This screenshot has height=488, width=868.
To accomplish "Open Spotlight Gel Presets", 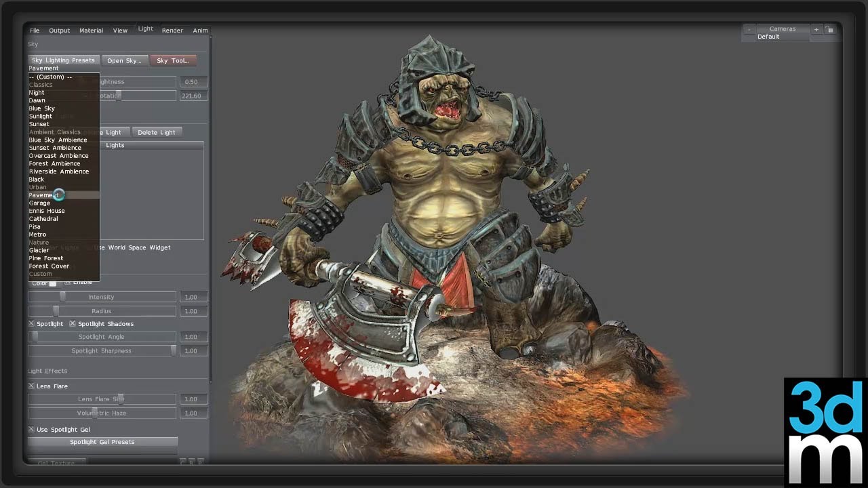I will tap(102, 442).
